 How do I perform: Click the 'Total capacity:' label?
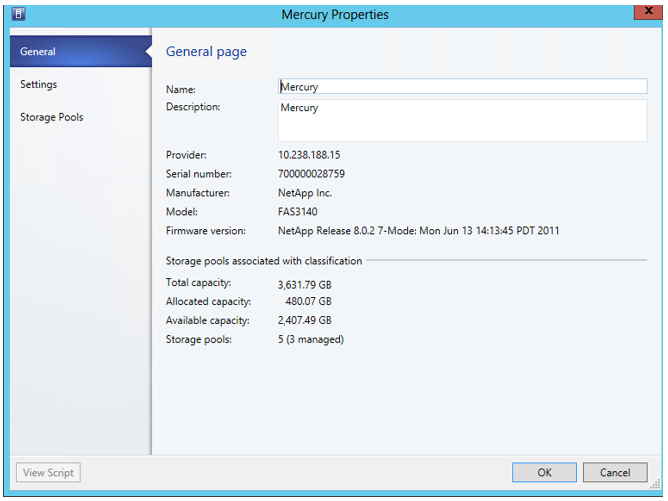click(199, 282)
